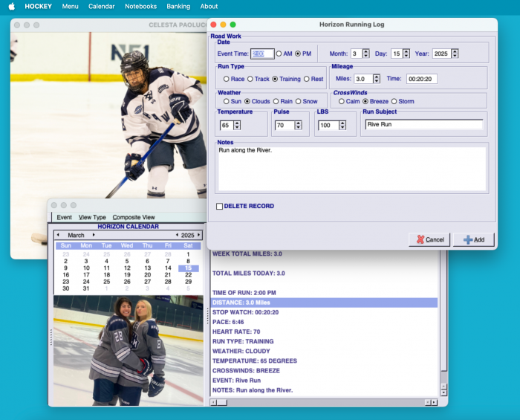Image resolution: width=520 pixels, height=420 pixels.
Task: Enable the DELETE RECORD checkbox
Action: (219, 206)
